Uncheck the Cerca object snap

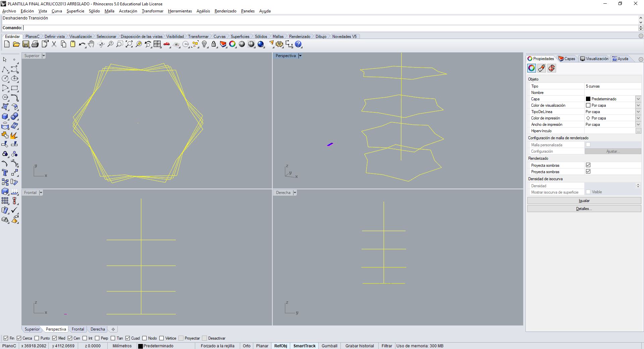click(x=19, y=338)
